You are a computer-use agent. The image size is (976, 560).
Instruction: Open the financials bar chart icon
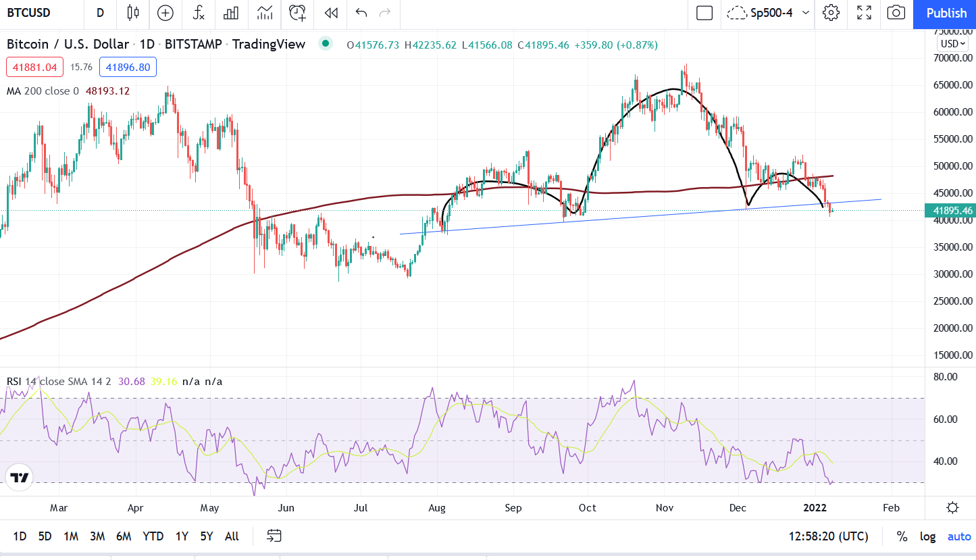(x=231, y=13)
